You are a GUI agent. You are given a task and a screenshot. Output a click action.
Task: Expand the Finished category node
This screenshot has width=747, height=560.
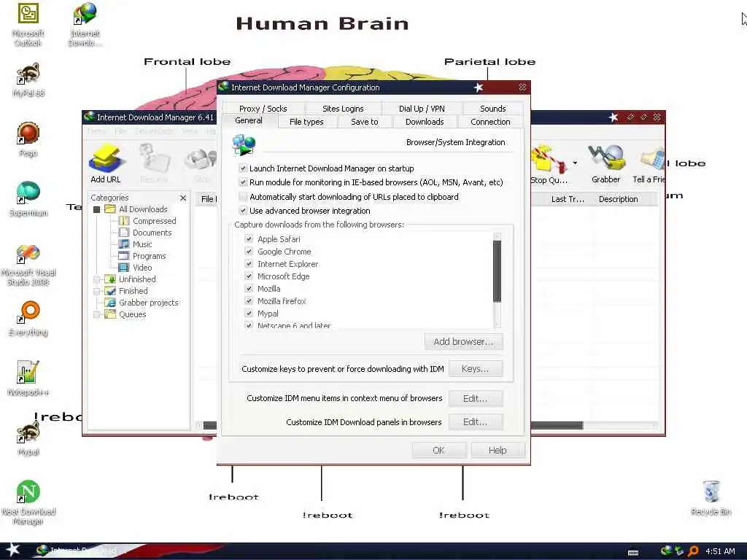[x=97, y=291]
